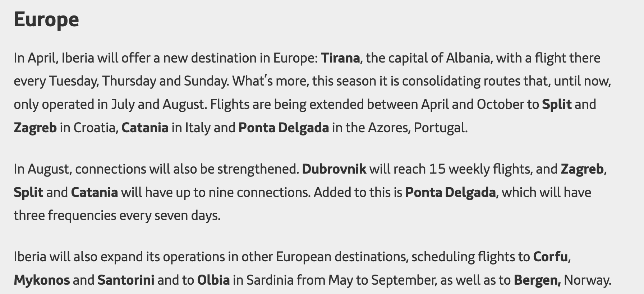The image size is (644, 294).
Task: Click the Europe heading
Action: [x=46, y=20]
